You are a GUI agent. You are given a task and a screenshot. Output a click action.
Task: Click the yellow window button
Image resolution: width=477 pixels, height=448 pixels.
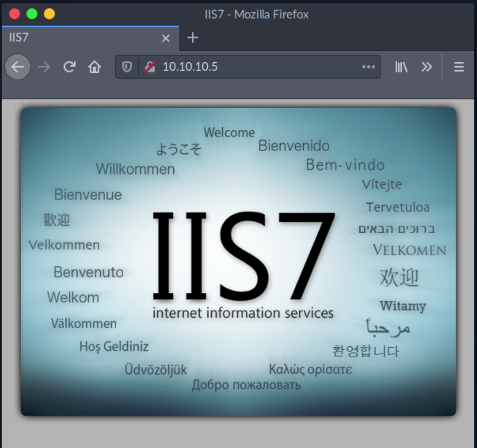[x=49, y=14]
